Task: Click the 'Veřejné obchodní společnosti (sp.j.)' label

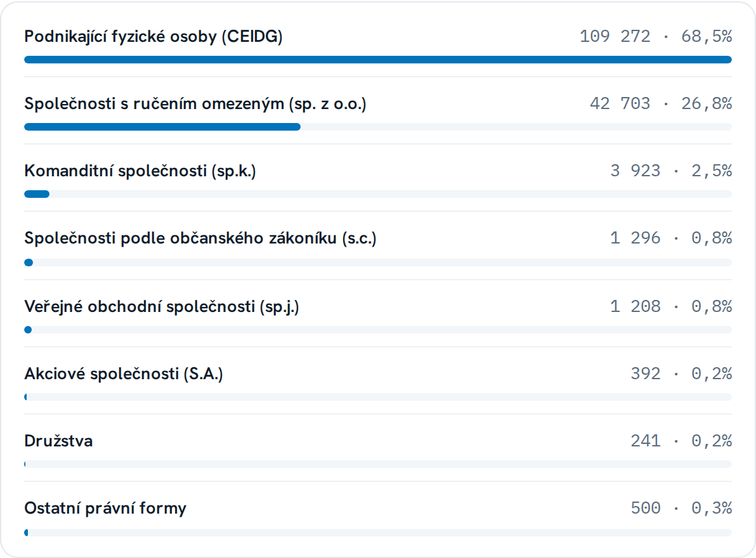Action: click(162, 307)
